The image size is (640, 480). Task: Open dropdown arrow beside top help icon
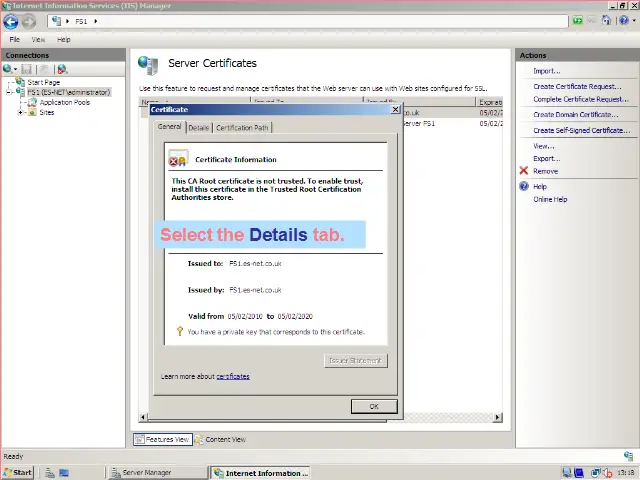(634, 20)
